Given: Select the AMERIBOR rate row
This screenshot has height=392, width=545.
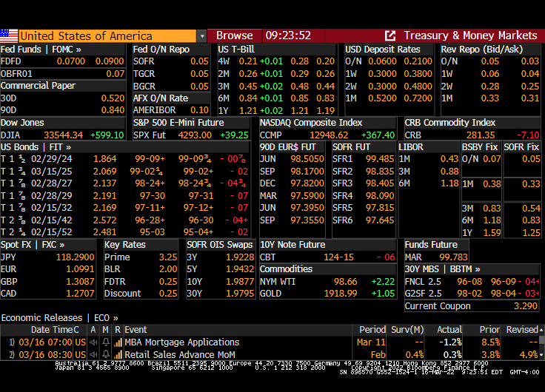Looking at the screenshot, I should tap(171, 110).
